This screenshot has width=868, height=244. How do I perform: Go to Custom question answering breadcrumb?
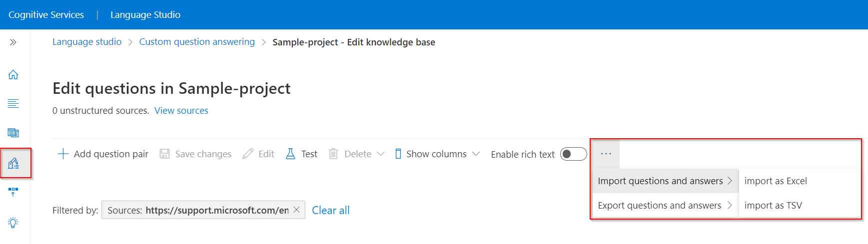pos(197,42)
